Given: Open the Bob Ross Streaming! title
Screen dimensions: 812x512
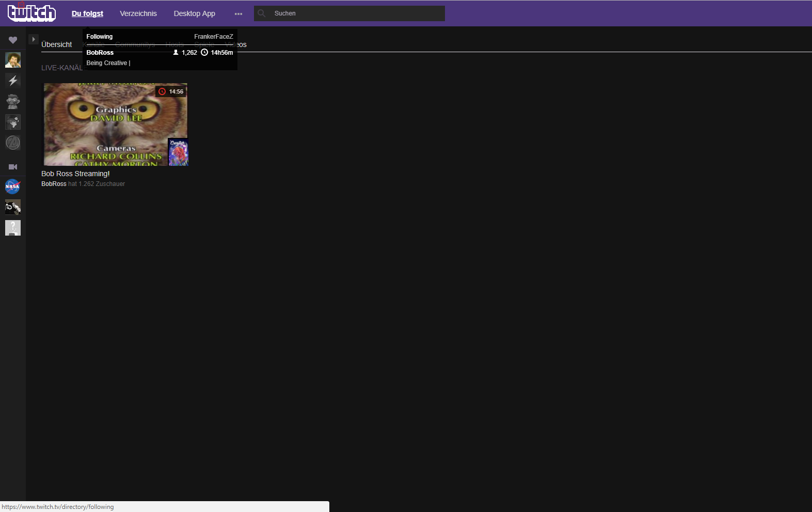Looking at the screenshot, I should point(75,174).
